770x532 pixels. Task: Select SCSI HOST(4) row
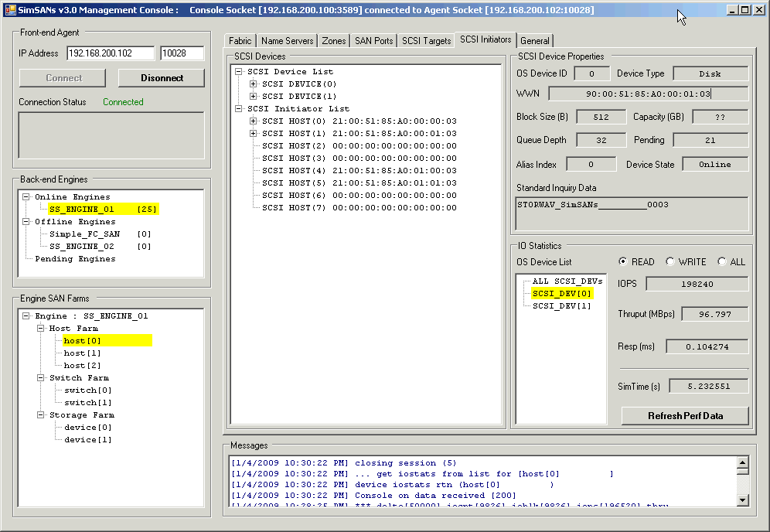click(x=359, y=170)
